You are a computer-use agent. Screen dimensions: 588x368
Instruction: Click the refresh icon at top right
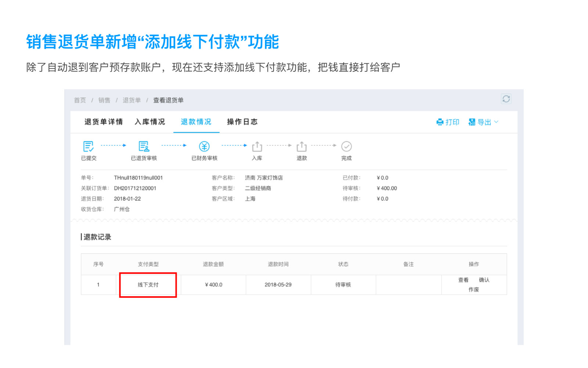pyautogui.click(x=506, y=99)
